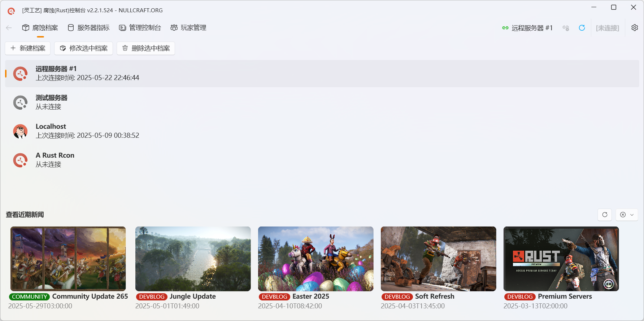
Task: Select the 测试服务器 profile
Action: 322,102
